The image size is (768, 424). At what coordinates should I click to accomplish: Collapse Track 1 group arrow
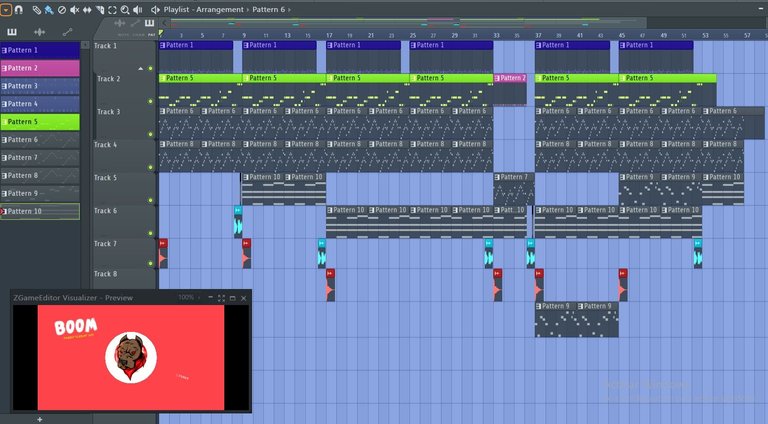(141, 69)
